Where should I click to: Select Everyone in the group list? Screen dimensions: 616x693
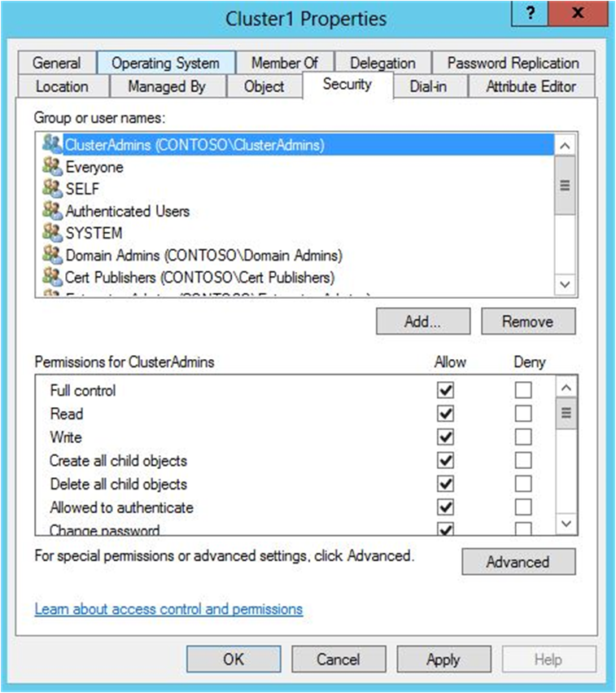click(x=295, y=167)
